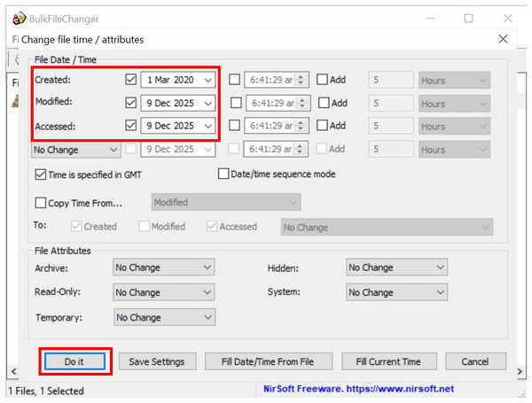Click the Do it button
The height and width of the screenshot is (403, 532).
tap(74, 361)
